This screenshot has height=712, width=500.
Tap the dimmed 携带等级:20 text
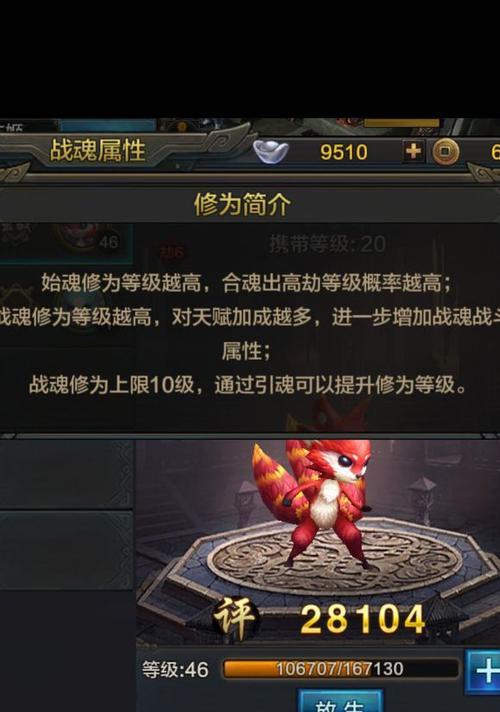point(327,244)
